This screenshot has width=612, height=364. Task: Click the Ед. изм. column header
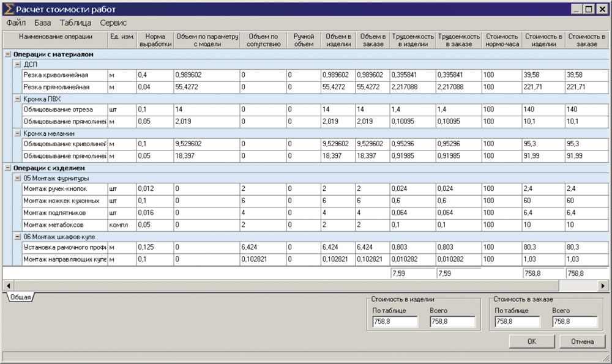tap(122, 40)
